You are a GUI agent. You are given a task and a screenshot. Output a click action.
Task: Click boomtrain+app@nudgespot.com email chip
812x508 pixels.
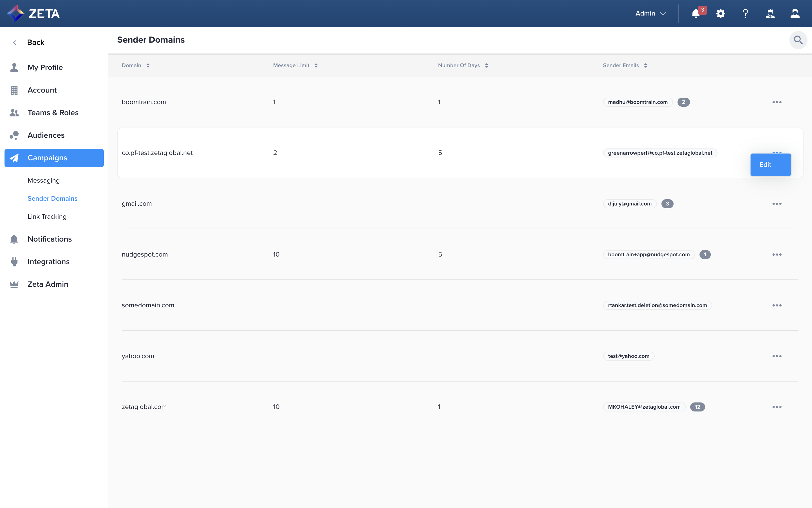648,254
